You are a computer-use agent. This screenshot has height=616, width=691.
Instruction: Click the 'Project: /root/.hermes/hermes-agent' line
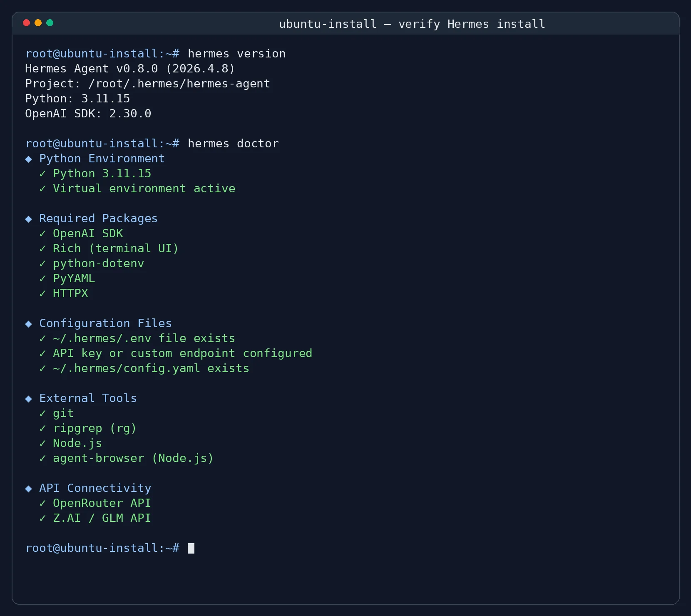point(148,84)
